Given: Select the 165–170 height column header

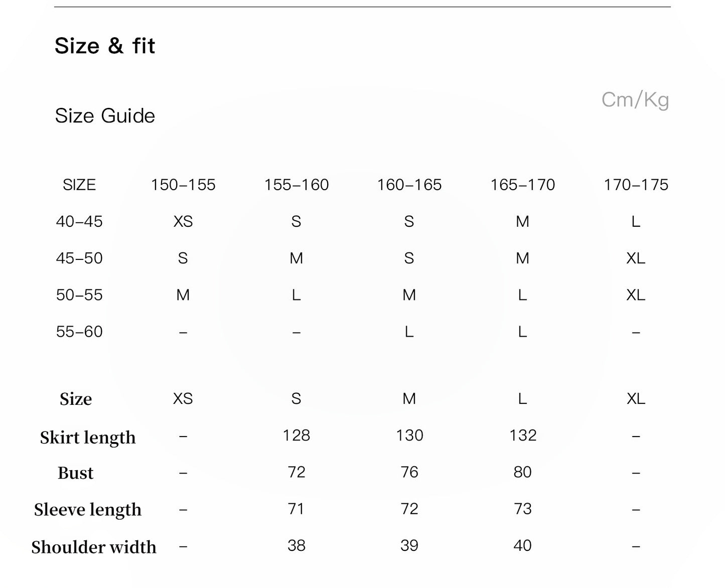Looking at the screenshot, I should 523,185.
